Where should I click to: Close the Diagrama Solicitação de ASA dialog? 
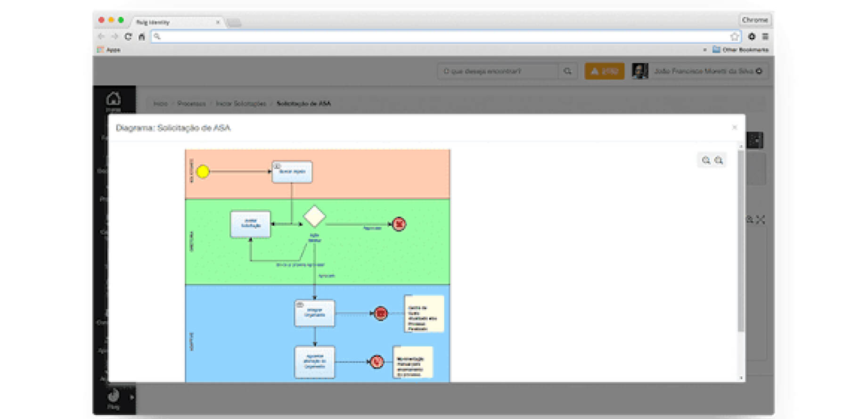(734, 127)
